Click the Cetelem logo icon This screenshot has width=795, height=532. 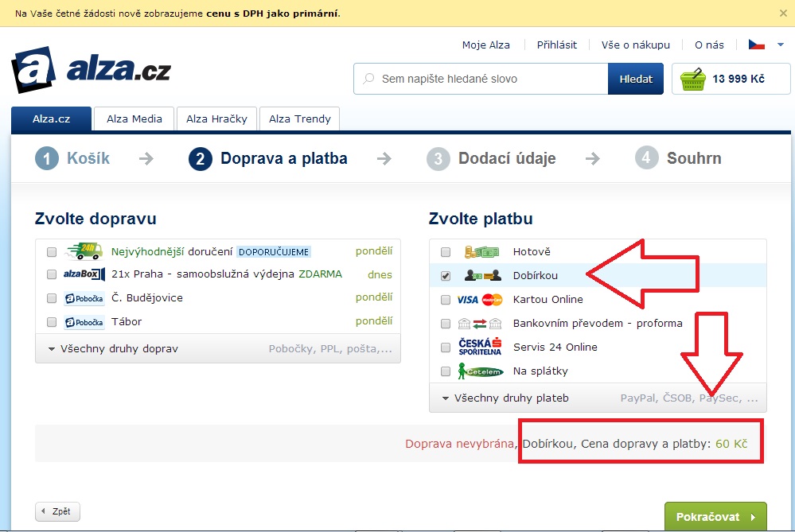pos(480,371)
